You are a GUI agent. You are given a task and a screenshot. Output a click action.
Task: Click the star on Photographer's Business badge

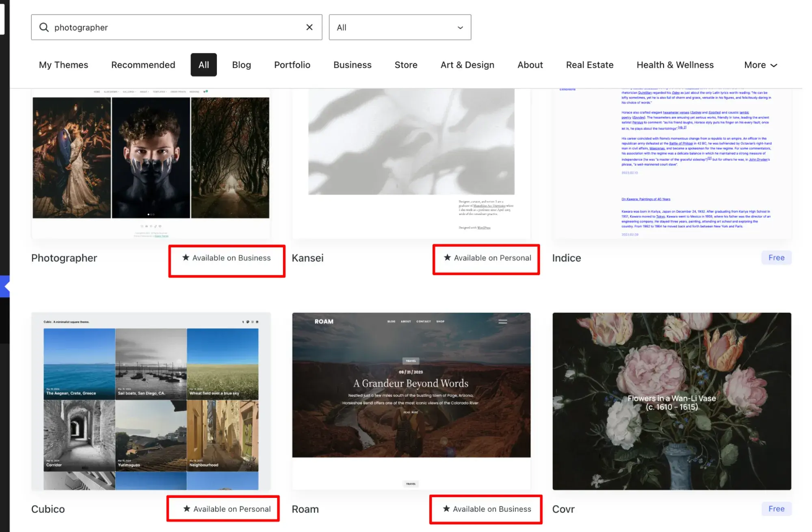pyautogui.click(x=186, y=257)
